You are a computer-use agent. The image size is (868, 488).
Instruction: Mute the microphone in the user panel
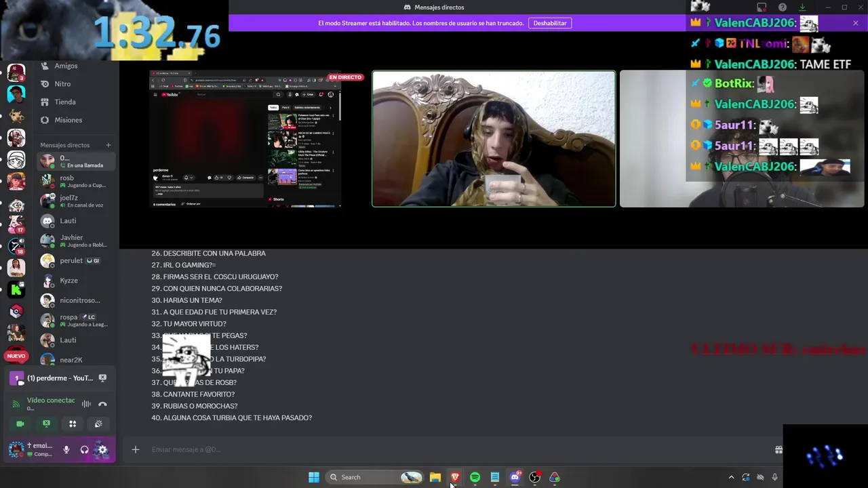pos(66,449)
